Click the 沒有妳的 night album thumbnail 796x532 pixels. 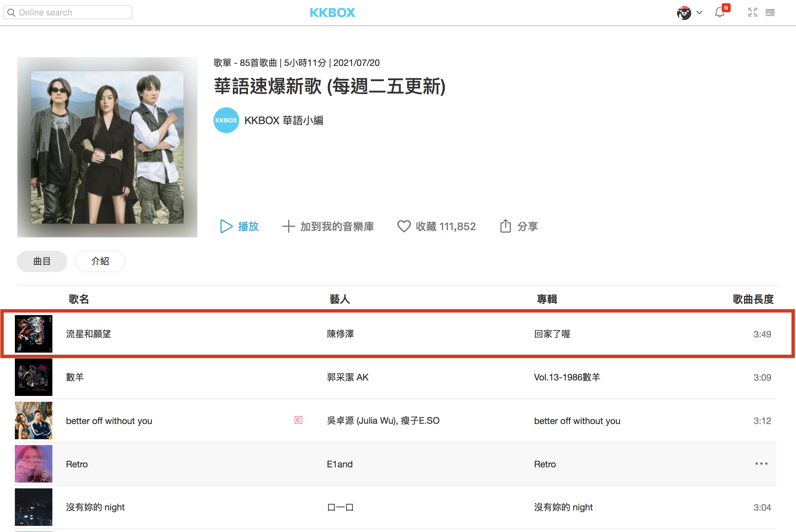[34, 507]
